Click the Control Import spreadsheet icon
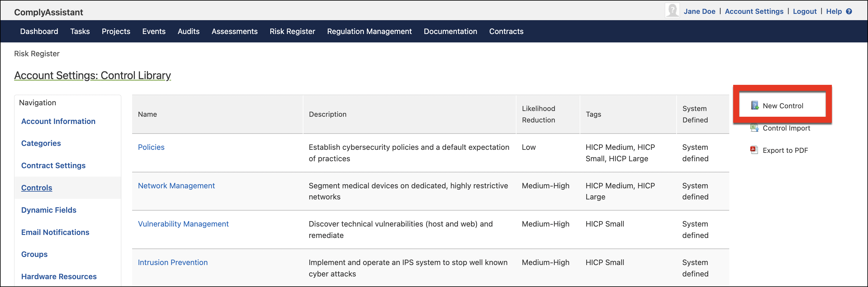Screen dimensions: 868x287 [754, 128]
